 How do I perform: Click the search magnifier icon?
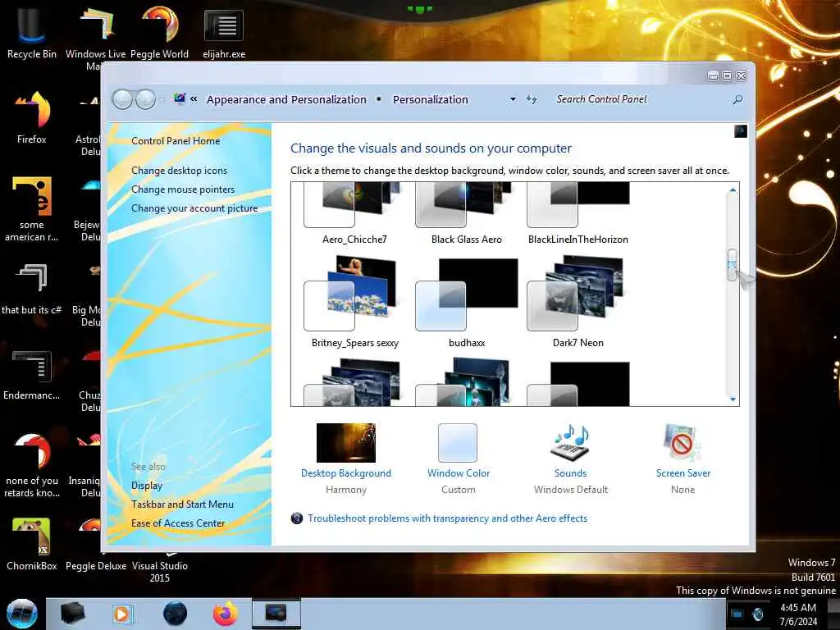click(x=737, y=99)
